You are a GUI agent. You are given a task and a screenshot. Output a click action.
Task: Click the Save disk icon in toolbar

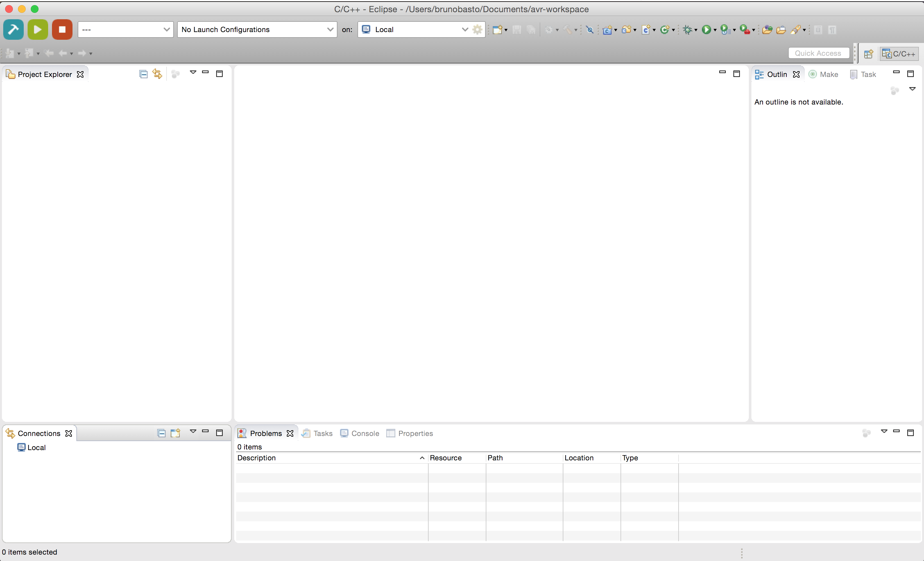[x=517, y=29]
